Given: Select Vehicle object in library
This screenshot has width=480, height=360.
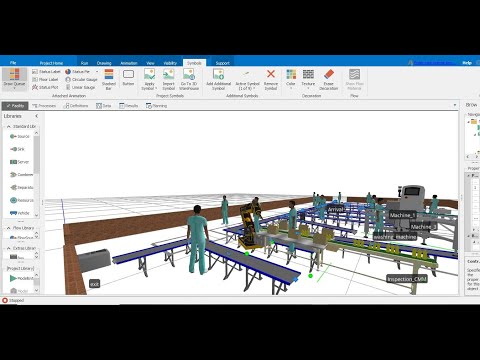Looking at the screenshot, I should [20, 213].
